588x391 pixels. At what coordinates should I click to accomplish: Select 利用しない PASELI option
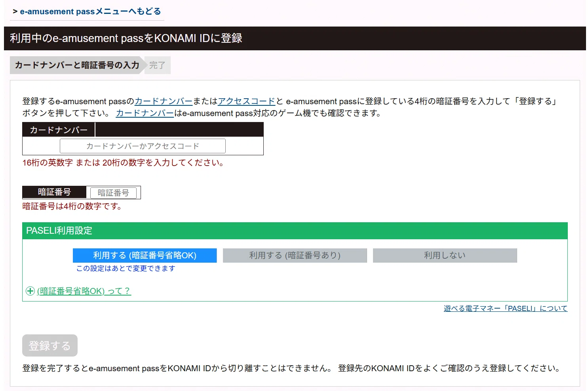(445, 256)
